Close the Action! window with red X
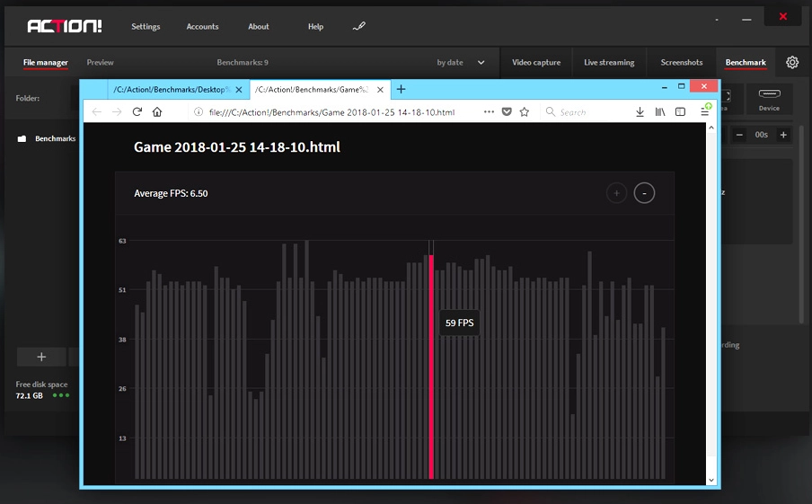The height and width of the screenshot is (504, 812). [x=783, y=16]
